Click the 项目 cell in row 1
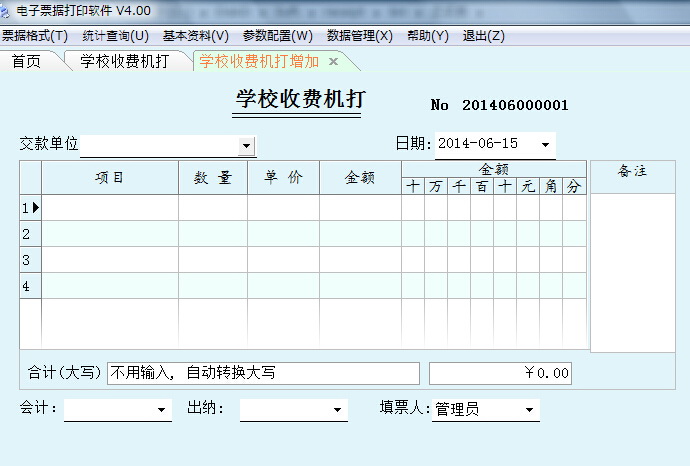 click(110, 208)
